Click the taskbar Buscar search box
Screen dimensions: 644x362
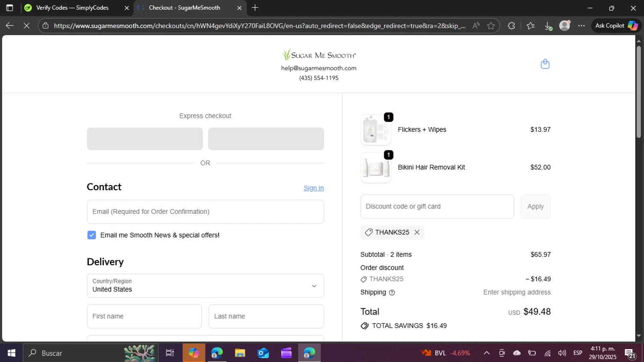(91, 353)
